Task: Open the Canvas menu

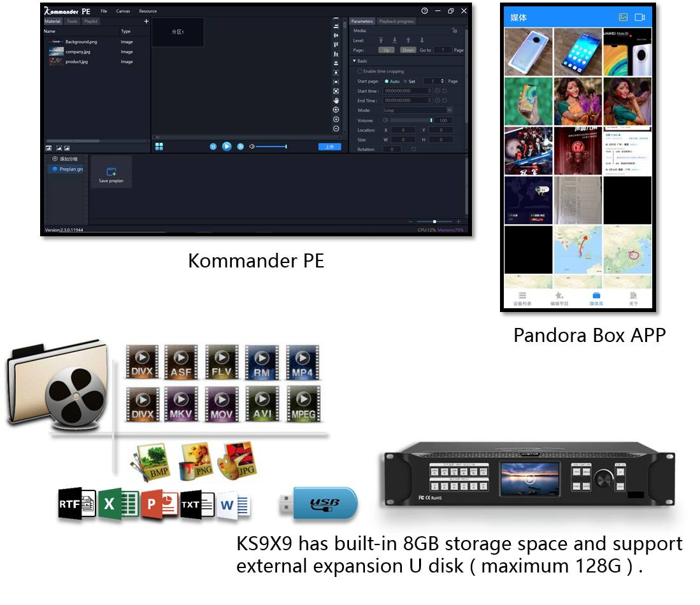Action: tap(123, 11)
